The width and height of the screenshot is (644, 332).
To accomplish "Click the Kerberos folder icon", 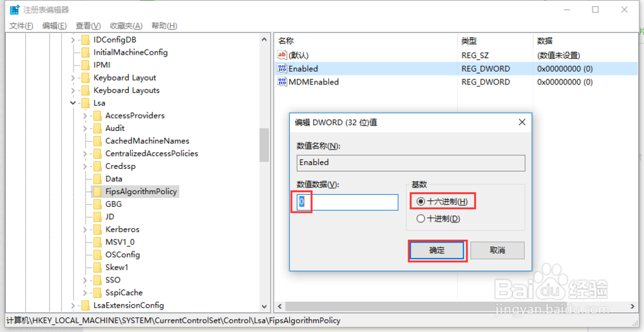I will (x=97, y=229).
